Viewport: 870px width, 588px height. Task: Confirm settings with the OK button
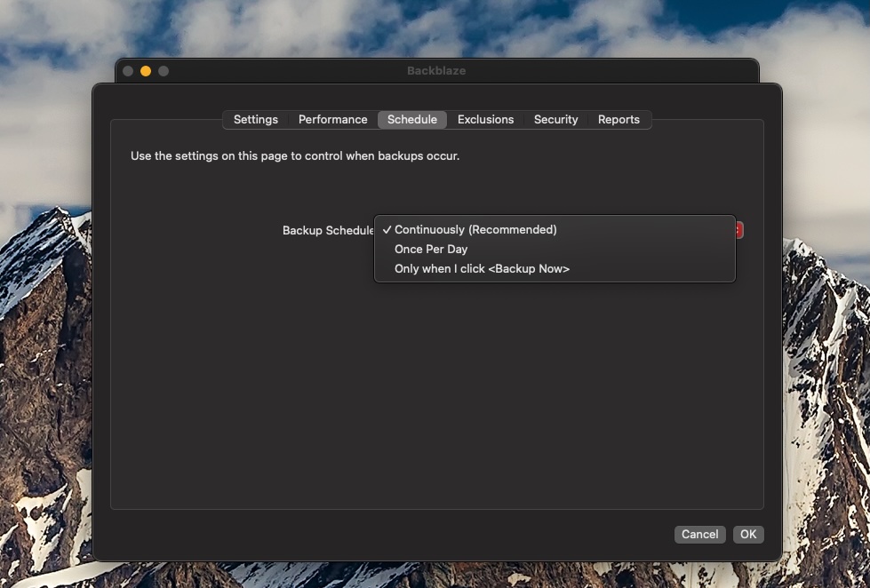[x=747, y=534]
